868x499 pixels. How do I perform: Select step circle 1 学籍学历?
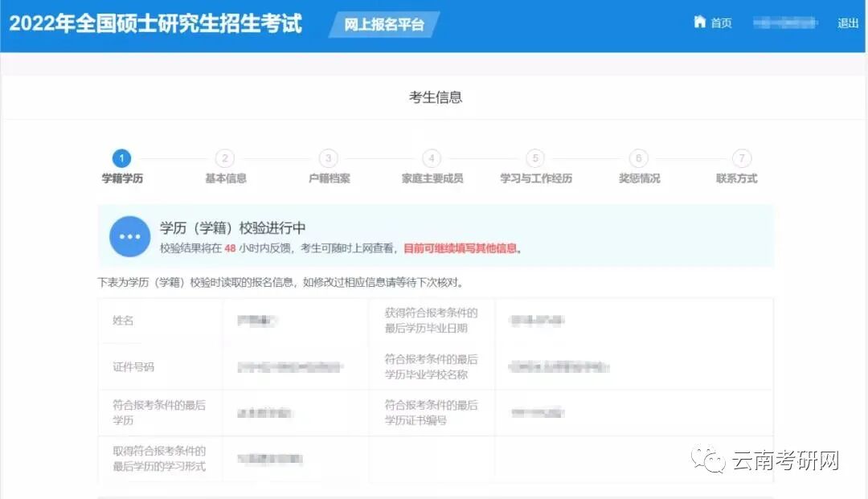point(121,158)
